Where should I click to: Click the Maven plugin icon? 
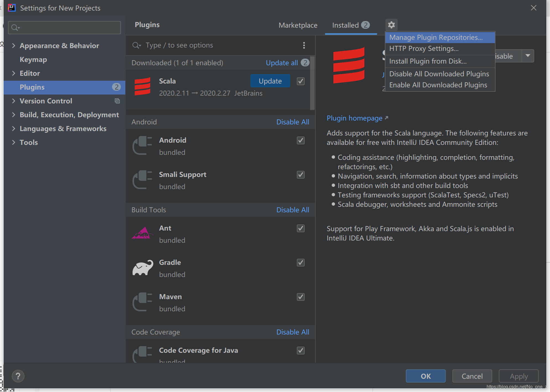coord(142,301)
